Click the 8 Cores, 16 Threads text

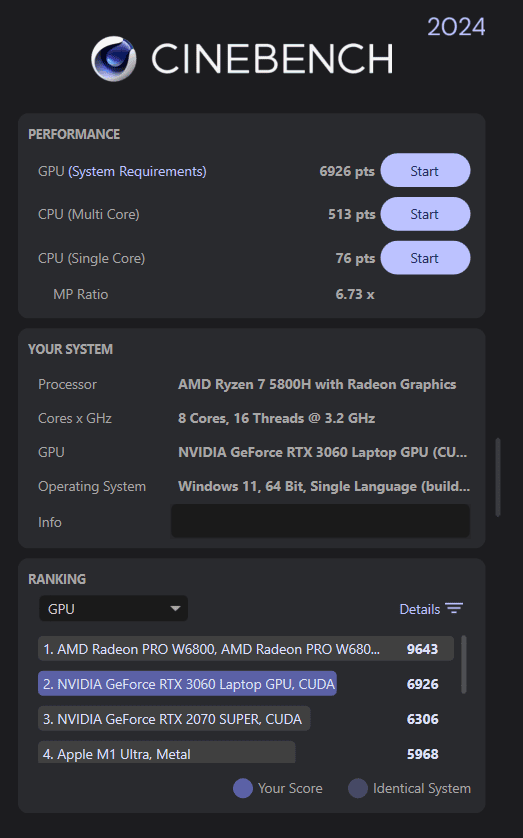pos(276,418)
